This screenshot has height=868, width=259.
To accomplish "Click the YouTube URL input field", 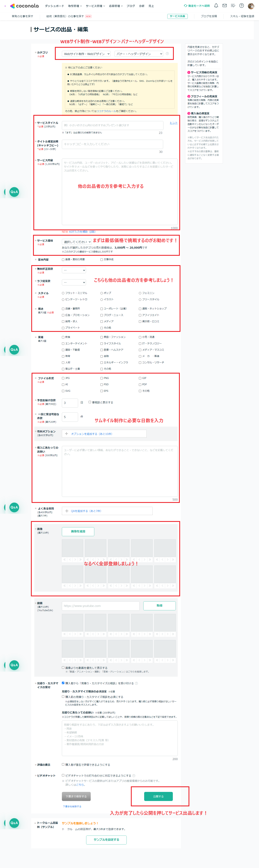I will tap(101, 606).
